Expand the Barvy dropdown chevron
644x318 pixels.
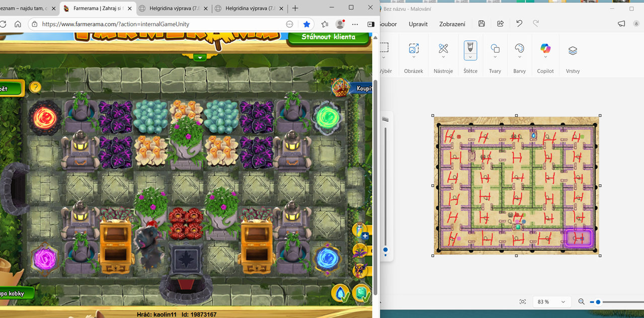click(x=519, y=58)
